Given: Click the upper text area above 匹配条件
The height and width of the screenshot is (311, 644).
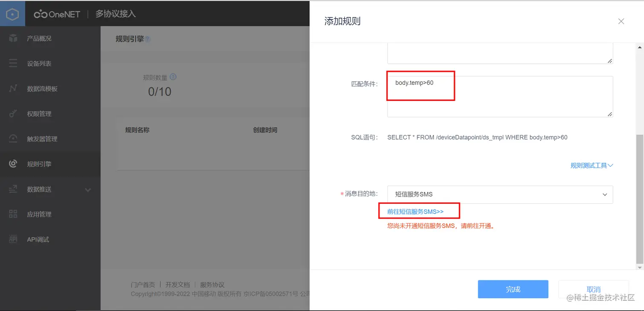Looking at the screenshot, I should tap(500, 53).
